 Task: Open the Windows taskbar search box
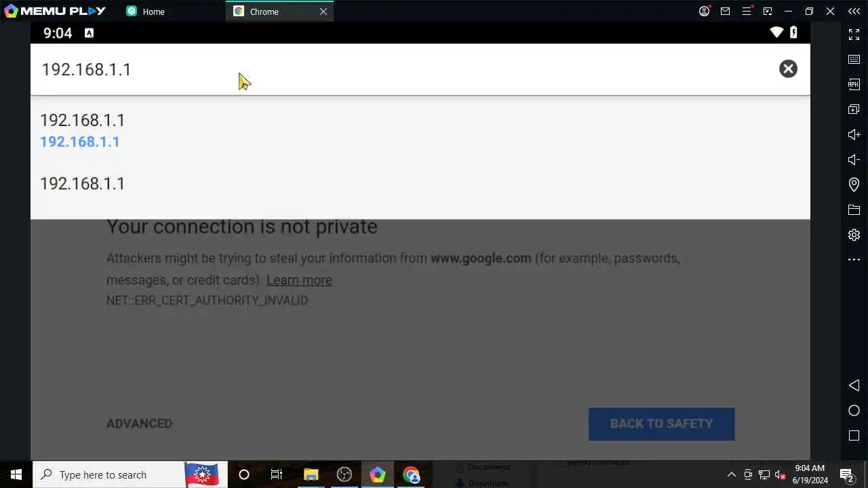coord(108,474)
